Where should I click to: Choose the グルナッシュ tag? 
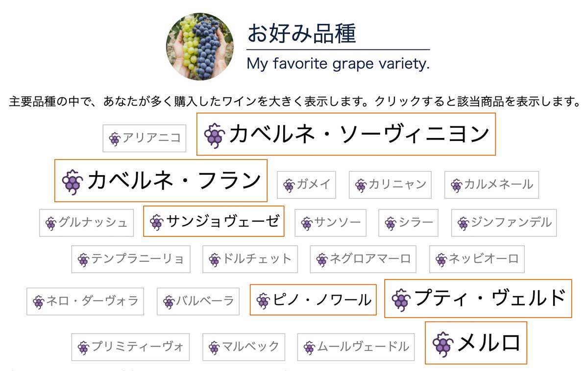coord(86,223)
